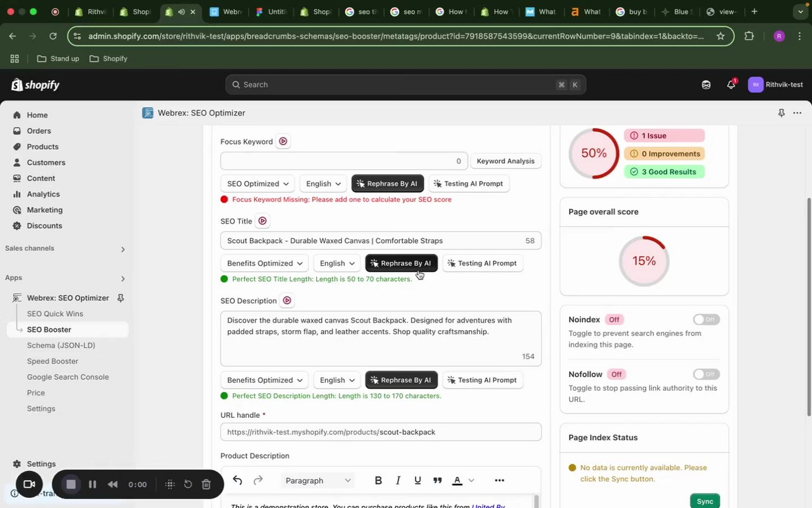The image size is (812, 508).
Task: Open Benefits Optimized dropdown under SEO Title
Action: pyautogui.click(x=265, y=263)
